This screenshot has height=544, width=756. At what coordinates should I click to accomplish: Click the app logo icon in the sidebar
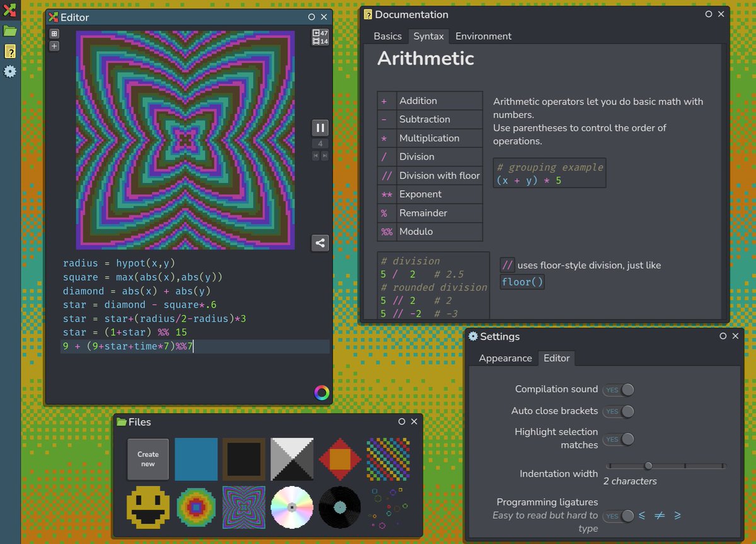tap(9, 10)
